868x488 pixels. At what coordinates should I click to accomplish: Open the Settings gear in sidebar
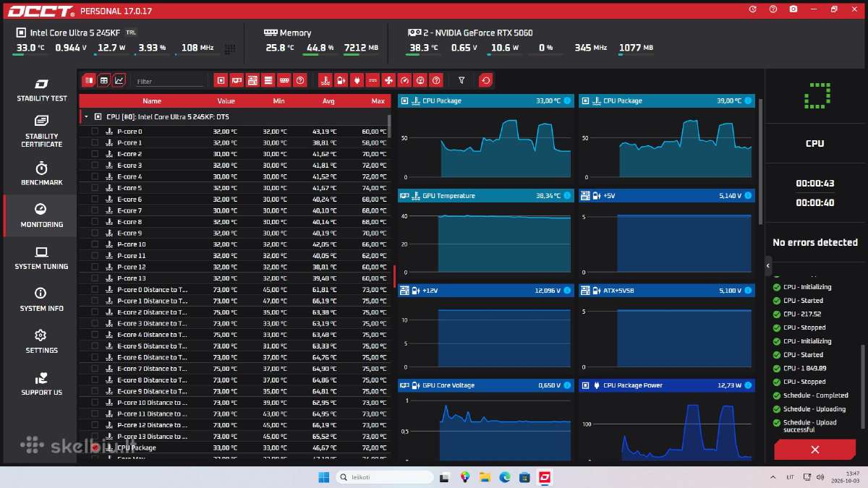click(41, 341)
